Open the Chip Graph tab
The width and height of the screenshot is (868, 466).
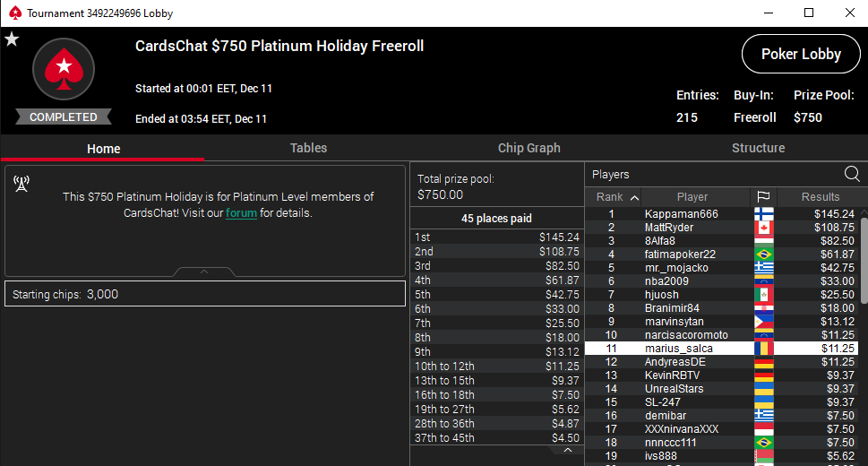[x=529, y=148]
